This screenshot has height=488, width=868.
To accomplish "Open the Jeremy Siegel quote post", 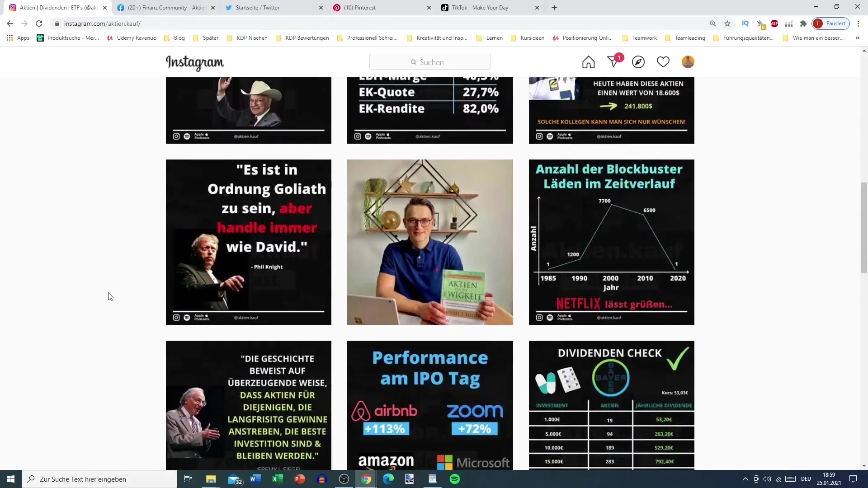I will 249,405.
